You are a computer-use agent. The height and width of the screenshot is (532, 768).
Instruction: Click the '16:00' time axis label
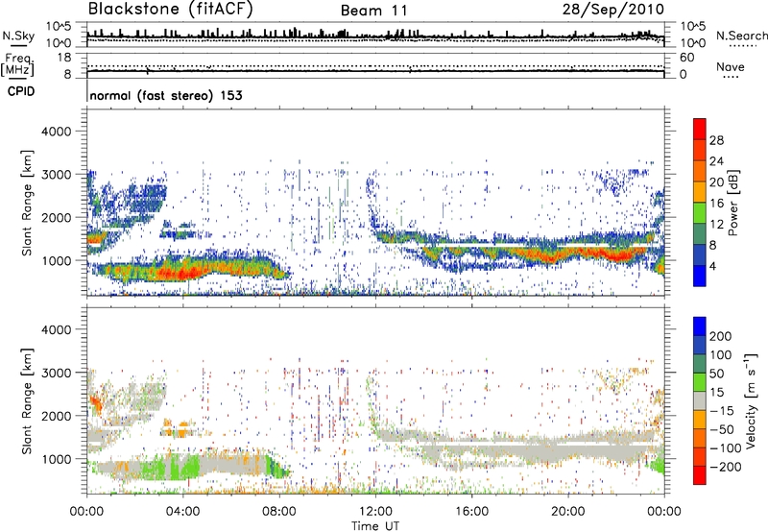click(x=471, y=512)
